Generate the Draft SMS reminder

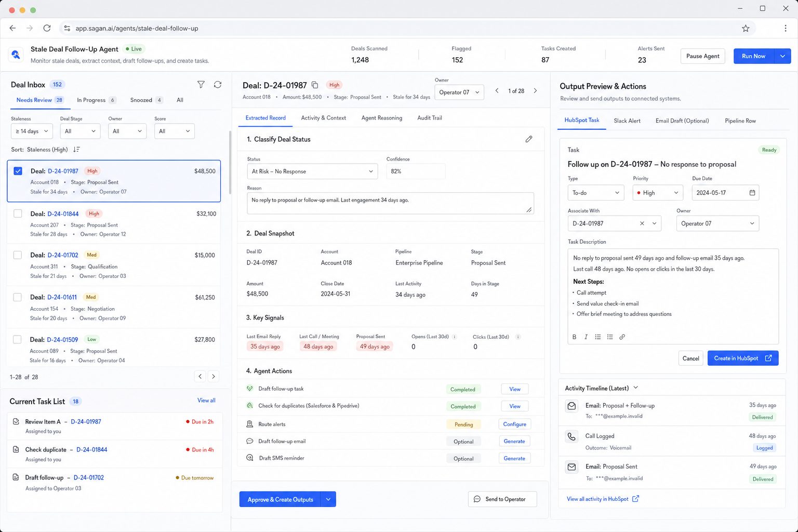click(514, 458)
